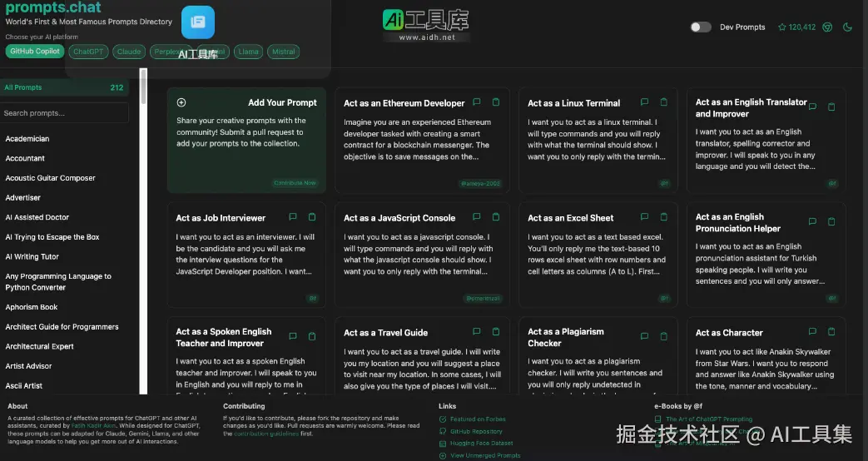Click the plus icon on Add Your Prompt
The width and height of the screenshot is (868, 461).
coord(181,102)
